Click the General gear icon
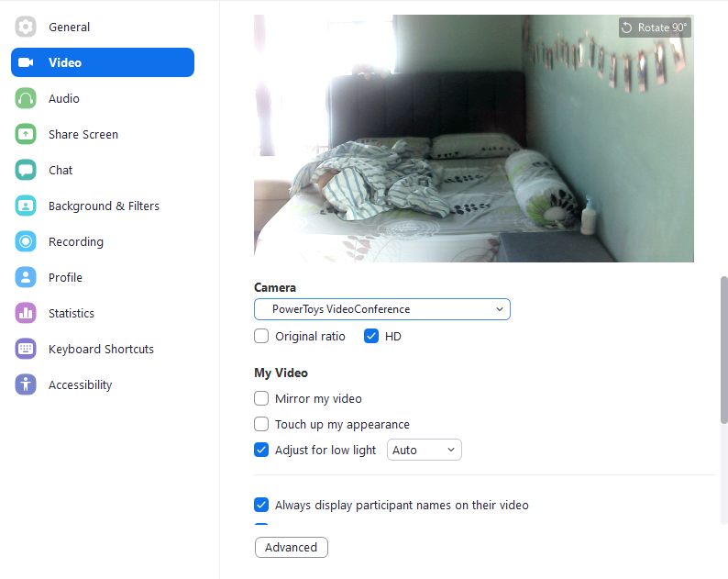The height and width of the screenshot is (579, 728). (26, 27)
